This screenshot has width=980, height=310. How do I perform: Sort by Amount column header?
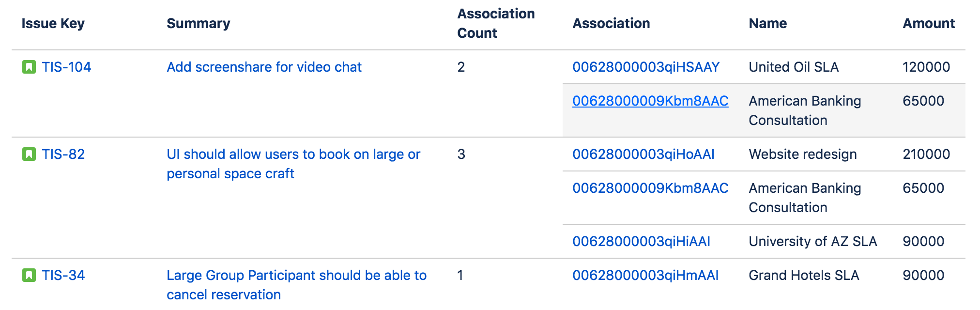929,23
